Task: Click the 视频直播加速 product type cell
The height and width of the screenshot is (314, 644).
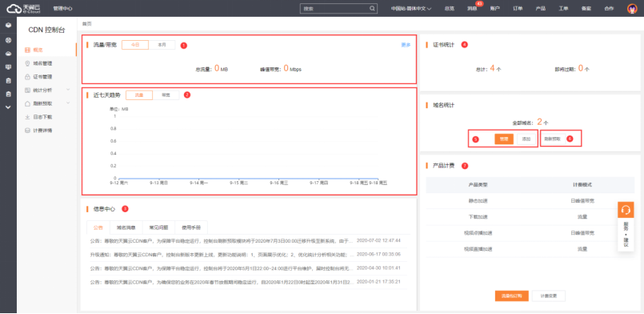Action: point(478,248)
